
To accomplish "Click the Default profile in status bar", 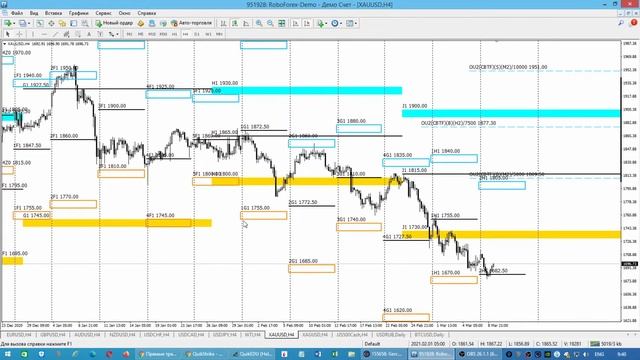I will click(x=372, y=344).
